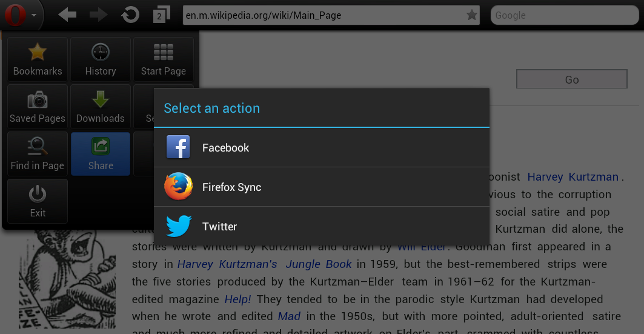This screenshot has width=644, height=334.
Task: Select Find in Page menu tile
Action: (38, 154)
